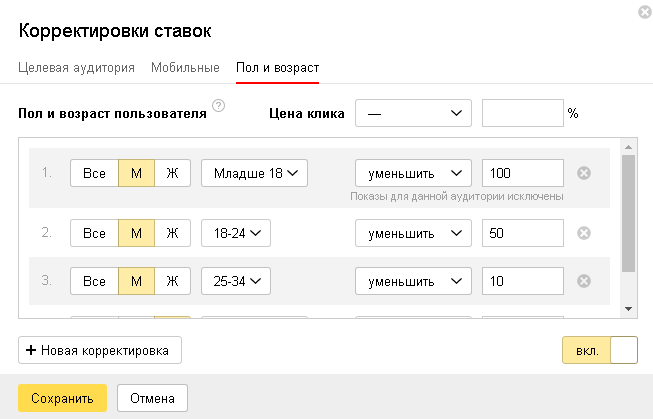Delete the 18-24 adjustment row
This screenshot has height=419, width=653.
(584, 233)
